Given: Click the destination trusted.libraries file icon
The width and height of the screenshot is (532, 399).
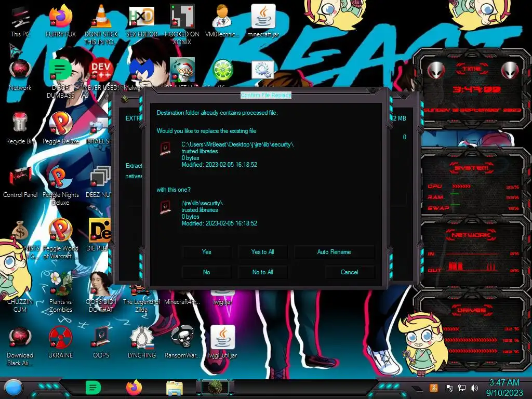Looking at the screenshot, I should pyautogui.click(x=165, y=148).
